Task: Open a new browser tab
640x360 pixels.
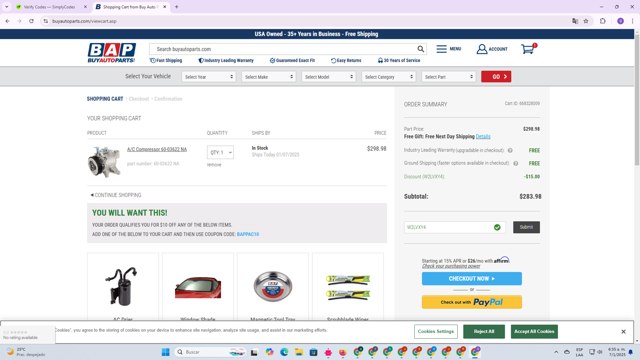Action: (177, 7)
